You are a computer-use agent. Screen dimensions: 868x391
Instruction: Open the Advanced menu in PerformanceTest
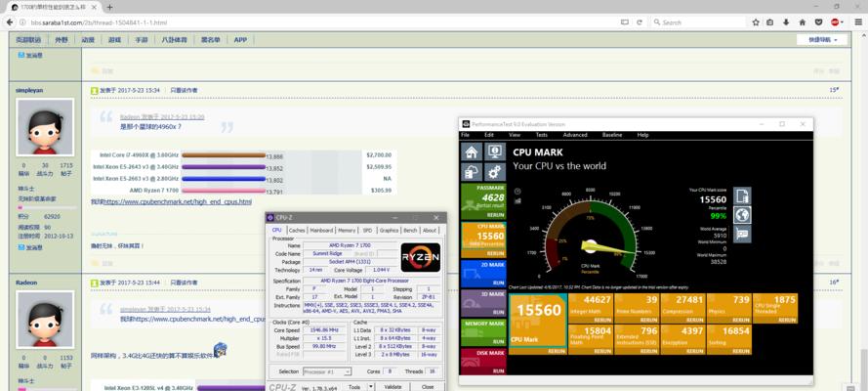(575, 135)
